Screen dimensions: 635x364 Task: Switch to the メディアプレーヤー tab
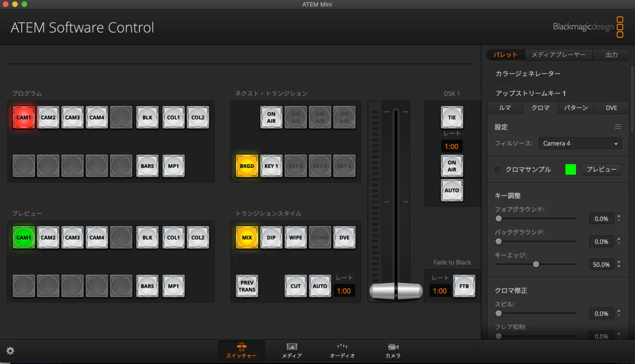(558, 54)
